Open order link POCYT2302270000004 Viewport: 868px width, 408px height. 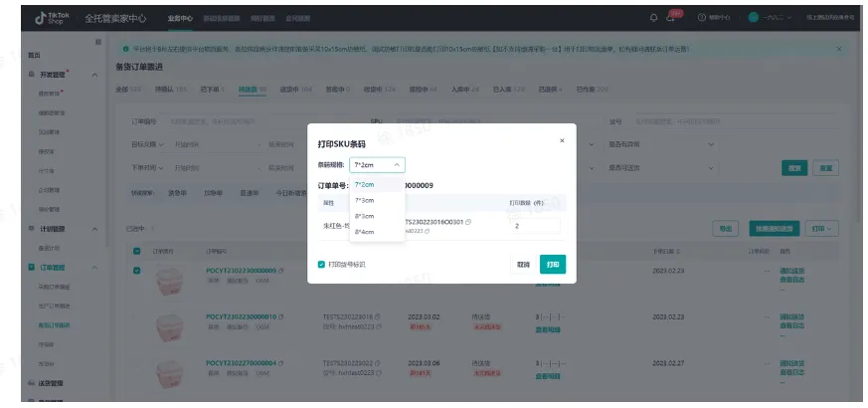[241, 363]
